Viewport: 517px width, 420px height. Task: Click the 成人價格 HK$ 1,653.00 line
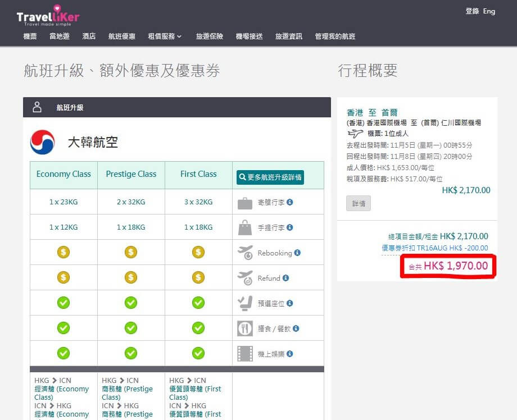pyautogui.click(x=391, y=168)
